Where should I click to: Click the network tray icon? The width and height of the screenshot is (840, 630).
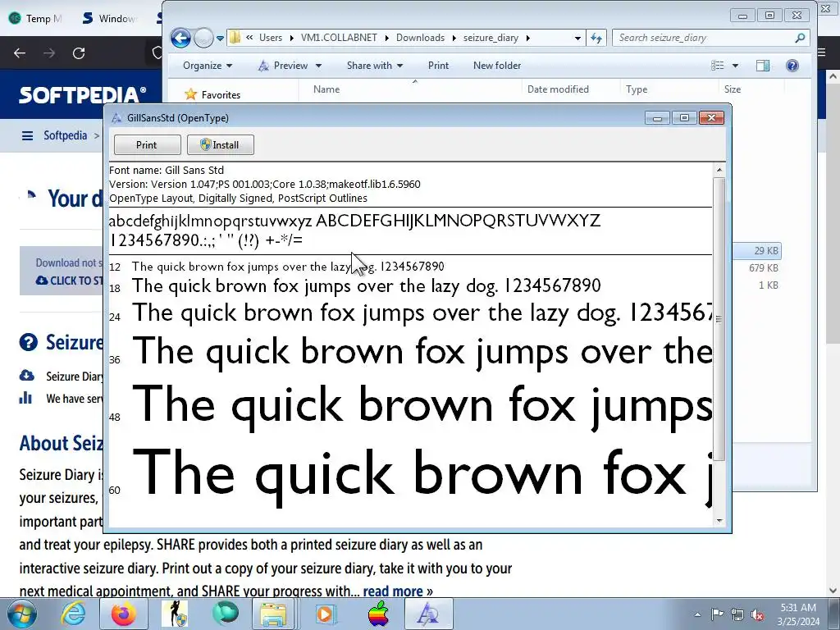737,614
